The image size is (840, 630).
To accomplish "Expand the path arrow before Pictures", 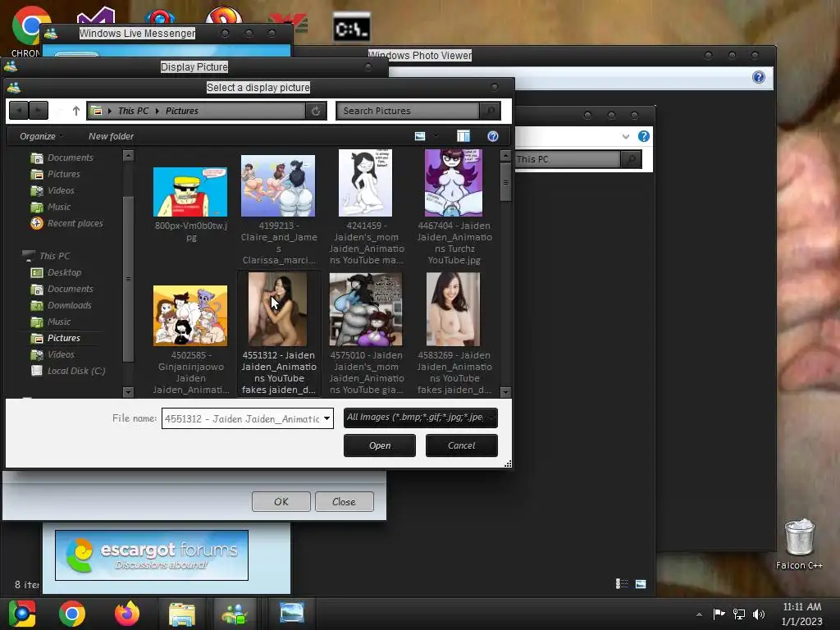I will [157, 111].
